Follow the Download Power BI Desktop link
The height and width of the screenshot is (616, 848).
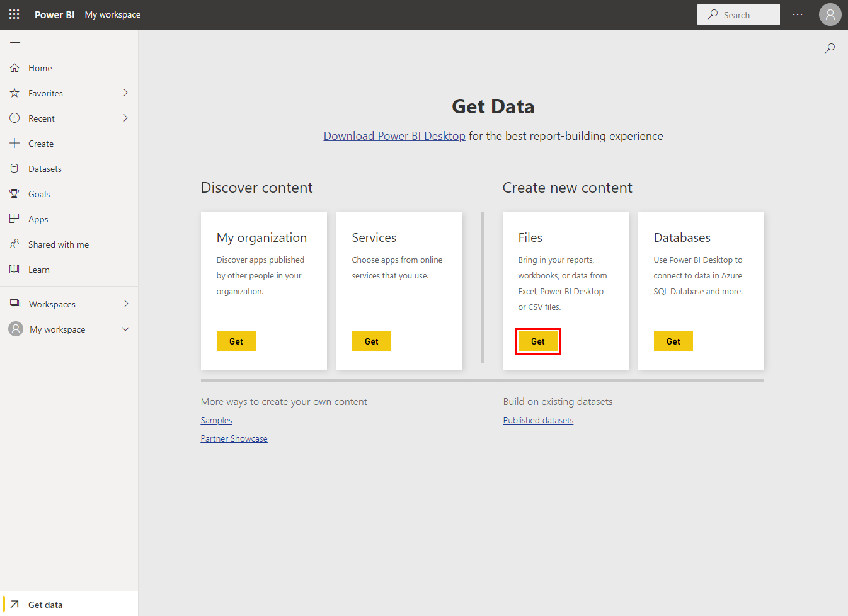coord(394,136)
